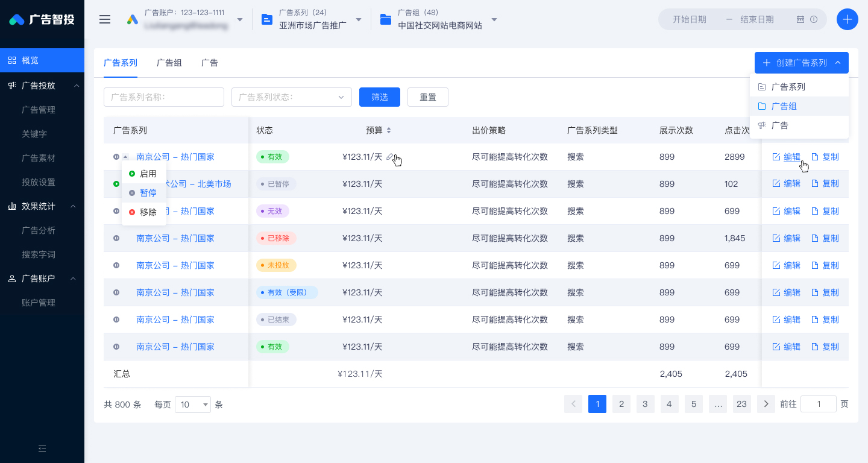Toggle green running status icon in second row
Screen dimensions: 868x463
pyautogui.click(x=116, y=184)
